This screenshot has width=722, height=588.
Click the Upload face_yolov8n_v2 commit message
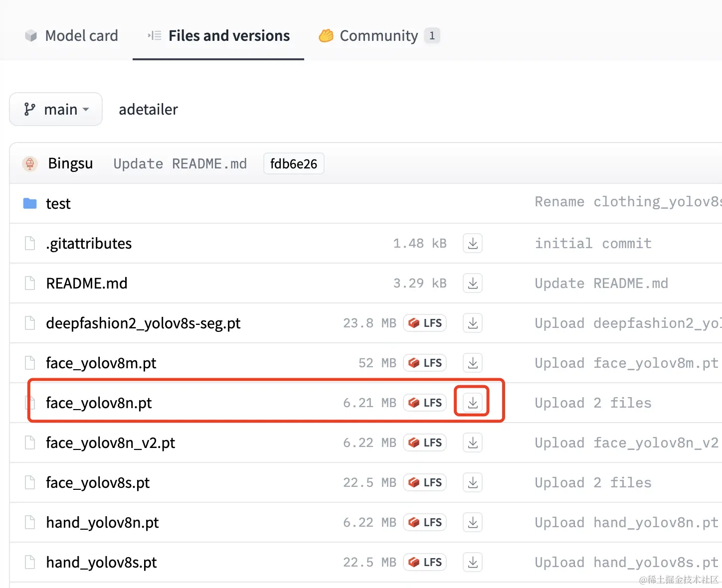627,442
